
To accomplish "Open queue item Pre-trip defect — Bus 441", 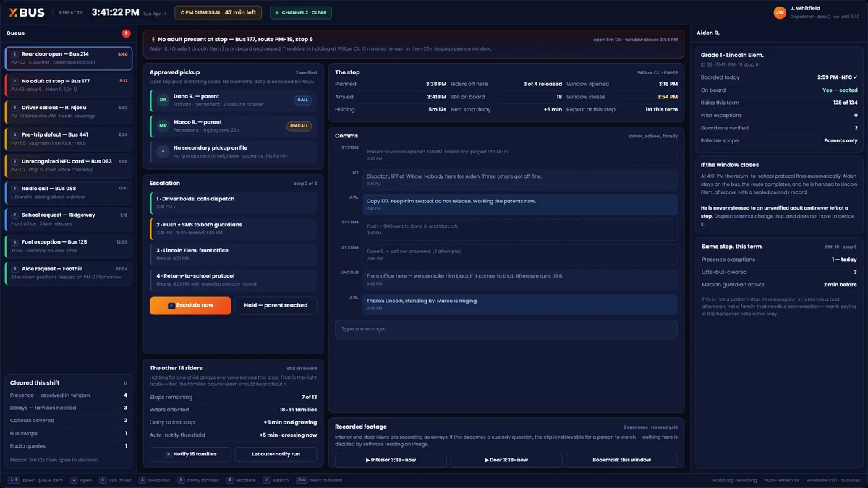I will (69, 139).
